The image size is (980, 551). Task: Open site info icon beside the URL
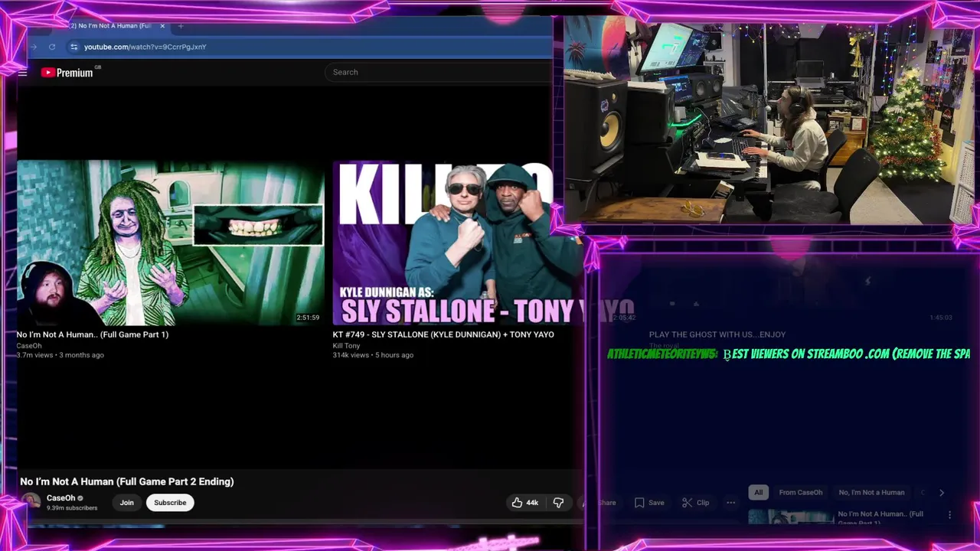(x=73, y=47)
